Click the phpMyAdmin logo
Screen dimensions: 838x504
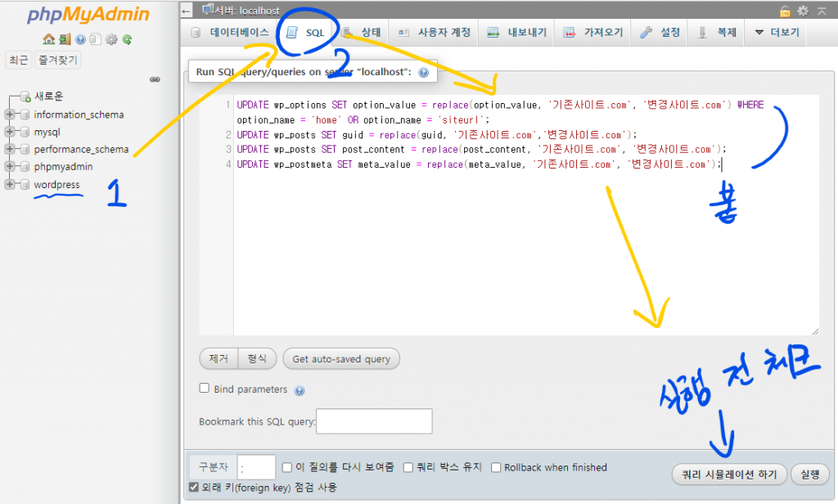(x=88, y=15)
